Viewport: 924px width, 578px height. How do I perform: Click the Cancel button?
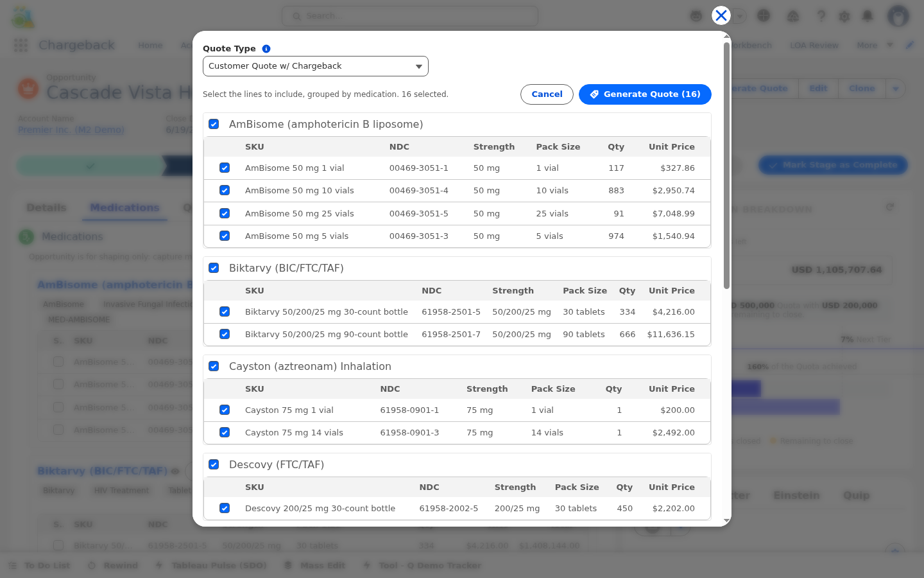tap(547, 94)
